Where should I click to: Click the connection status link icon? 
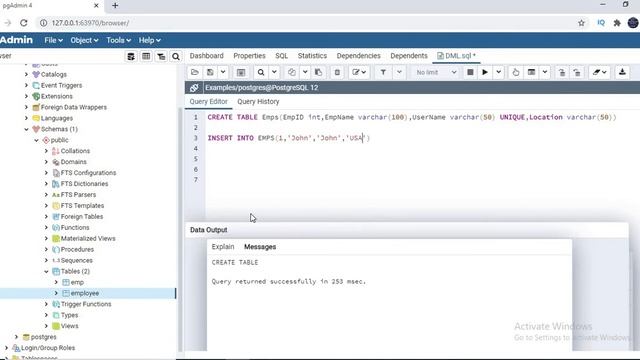194,88
